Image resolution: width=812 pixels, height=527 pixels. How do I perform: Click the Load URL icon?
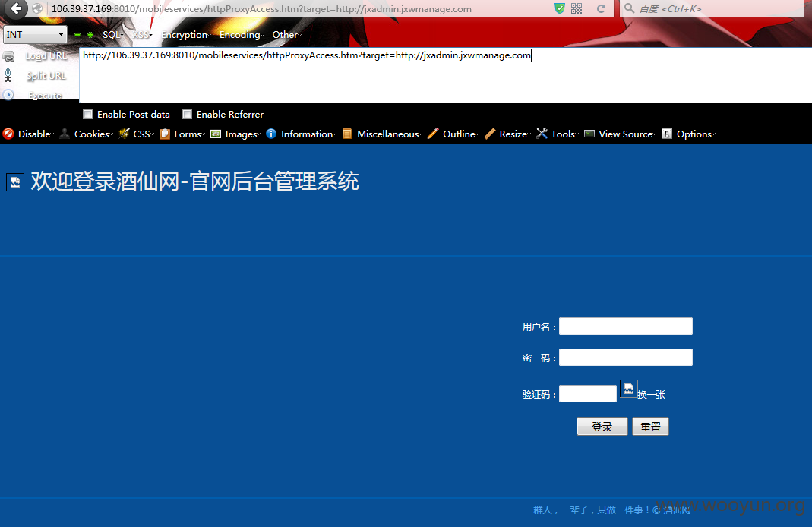tap(9, 56)
